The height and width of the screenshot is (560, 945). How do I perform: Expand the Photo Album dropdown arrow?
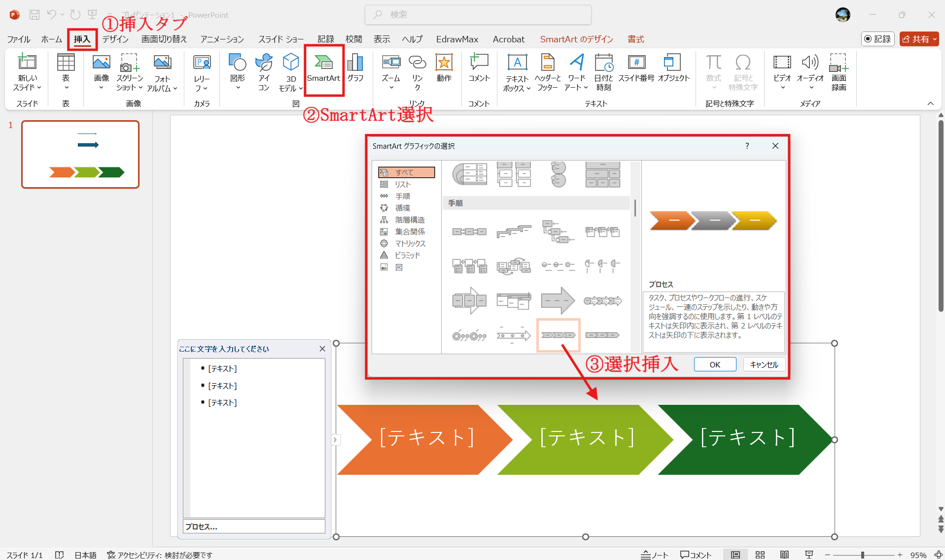pyautogui.click(x=175, y=89)
